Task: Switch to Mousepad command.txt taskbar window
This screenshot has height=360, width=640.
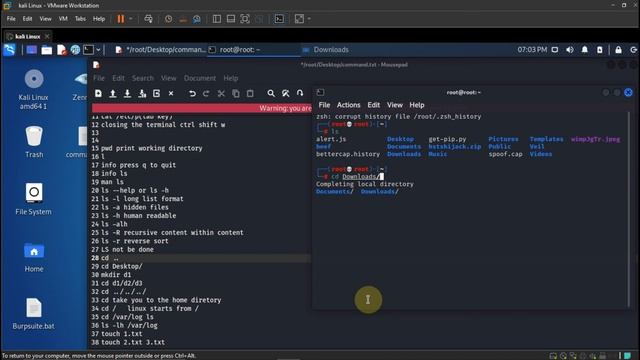Action: 160,50
